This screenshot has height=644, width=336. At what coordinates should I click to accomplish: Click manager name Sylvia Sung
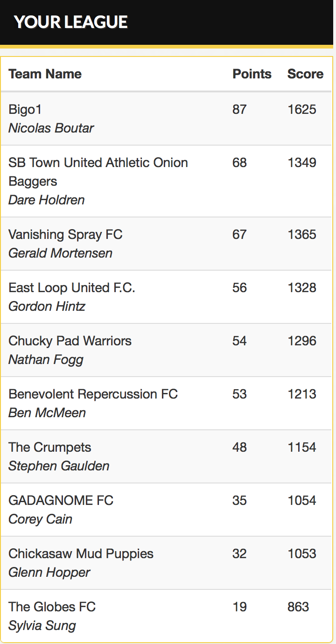(x=42, y=625)
